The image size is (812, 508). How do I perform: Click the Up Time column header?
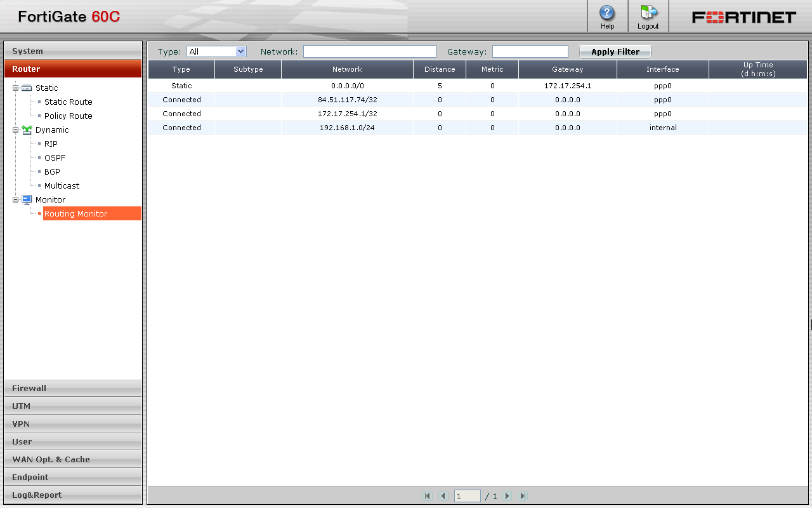click(758, 69)
